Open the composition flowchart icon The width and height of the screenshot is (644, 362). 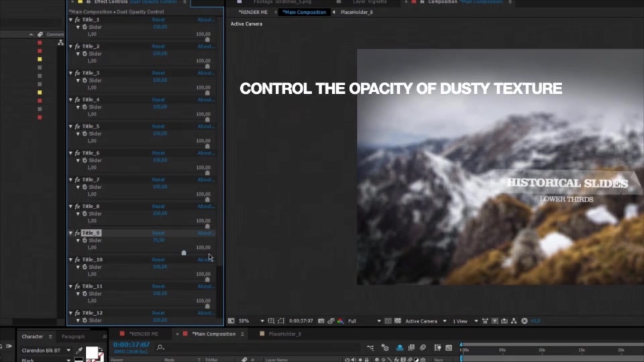tap(514, 321)
